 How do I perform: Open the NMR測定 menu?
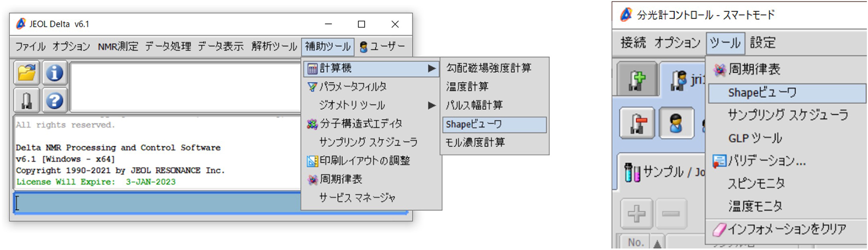(118, 46)
